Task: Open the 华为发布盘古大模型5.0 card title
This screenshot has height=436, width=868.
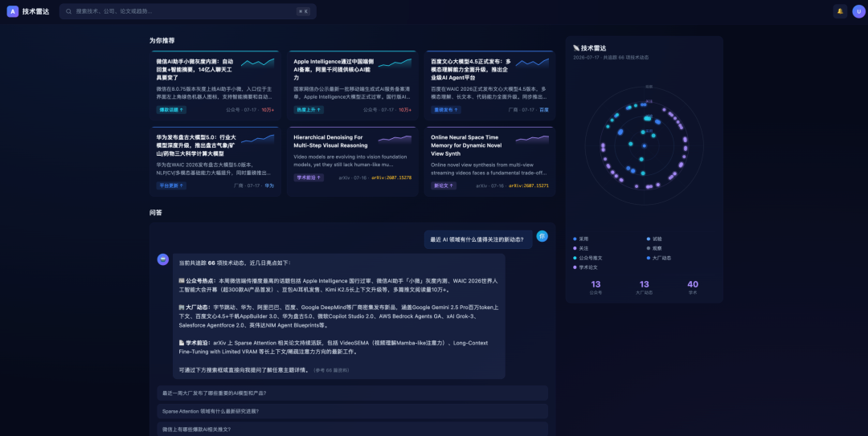Action: (x=196, y=145)
